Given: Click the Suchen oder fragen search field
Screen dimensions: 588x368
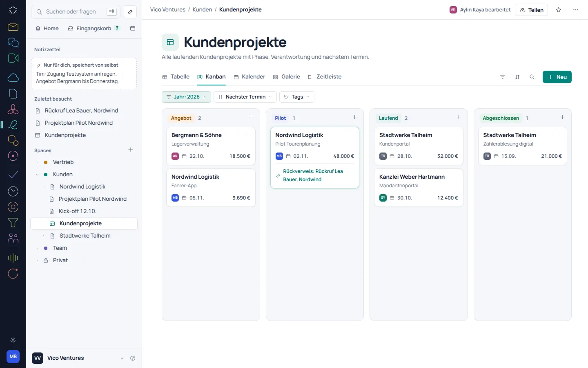Looking at the screenshot, I should coord(76,12).
